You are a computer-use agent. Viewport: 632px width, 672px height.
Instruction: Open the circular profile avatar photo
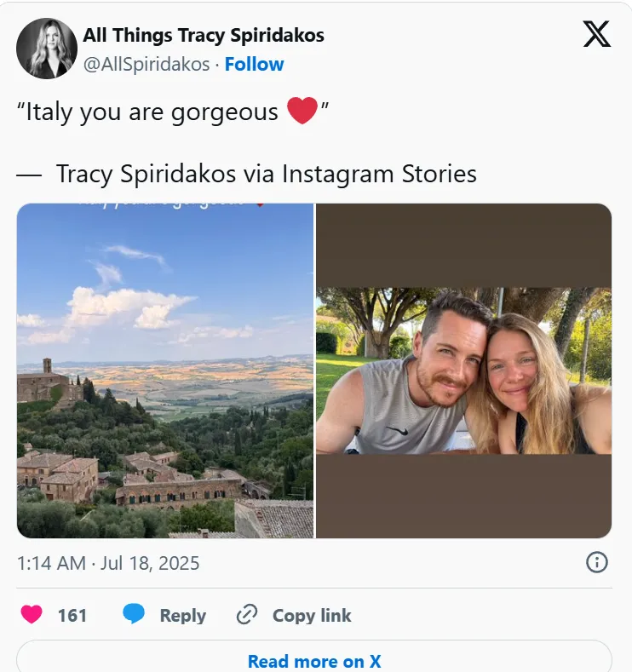47,49
